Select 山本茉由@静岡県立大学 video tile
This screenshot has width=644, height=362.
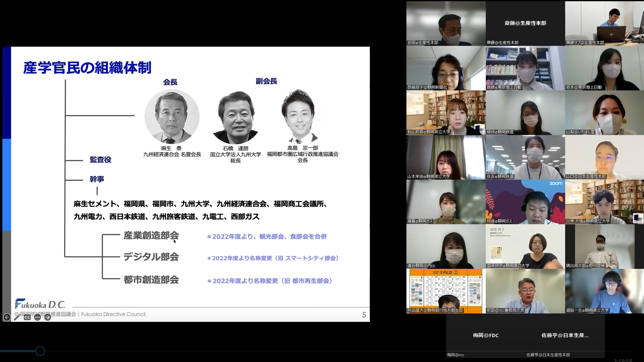pyautogui.click(x=446, y=157)
